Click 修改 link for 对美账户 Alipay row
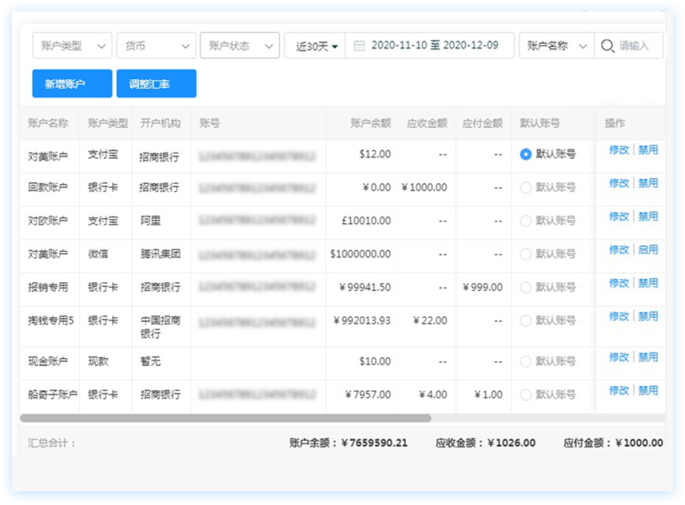Screen dimensions: 685x505 [619, 151]
